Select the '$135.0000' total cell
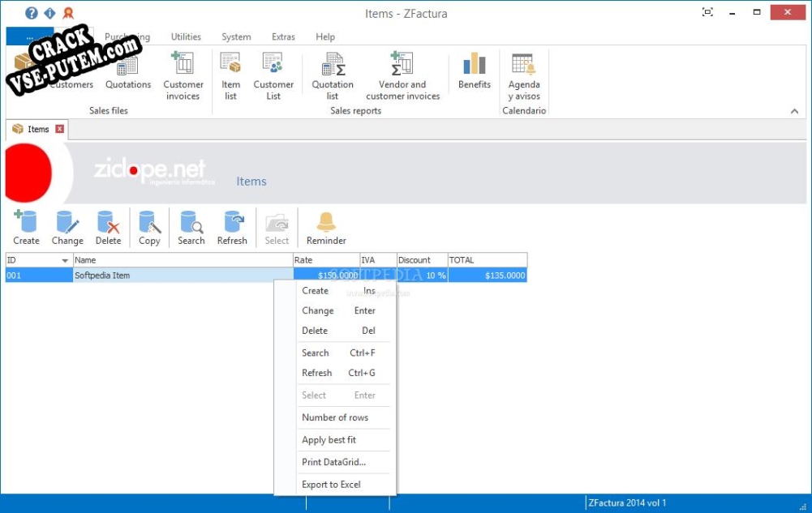The image size is (812, 513). coord(488,275)
